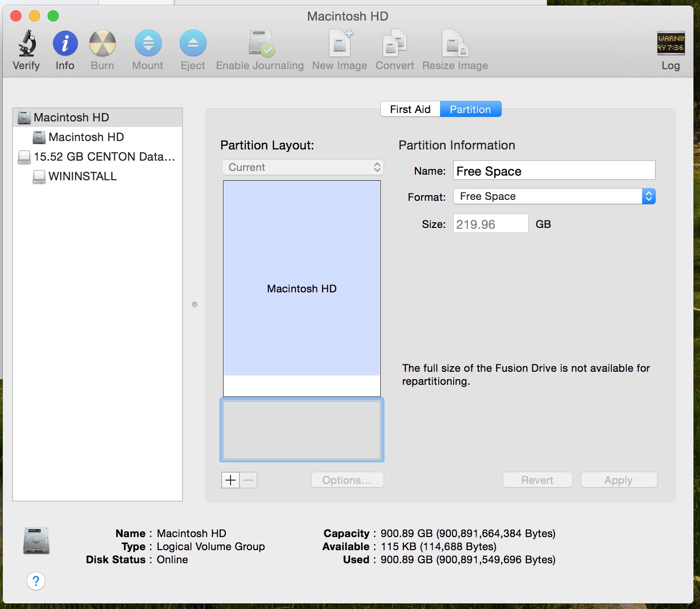700x609 pixels.
Task: Click the window title Macintosh HD
Action: point(348,16)
